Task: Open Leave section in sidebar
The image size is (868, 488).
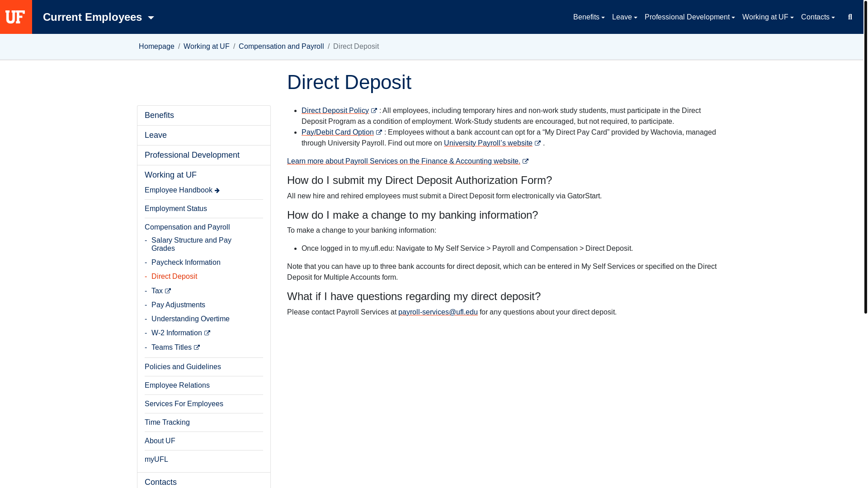Action: [x=156, y=135]
